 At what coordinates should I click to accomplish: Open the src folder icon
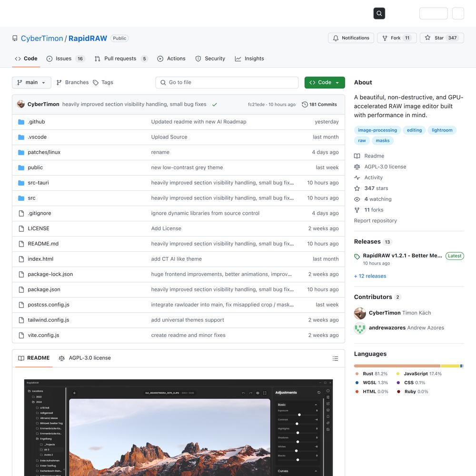pyautogui.click(x=21, y=198)
